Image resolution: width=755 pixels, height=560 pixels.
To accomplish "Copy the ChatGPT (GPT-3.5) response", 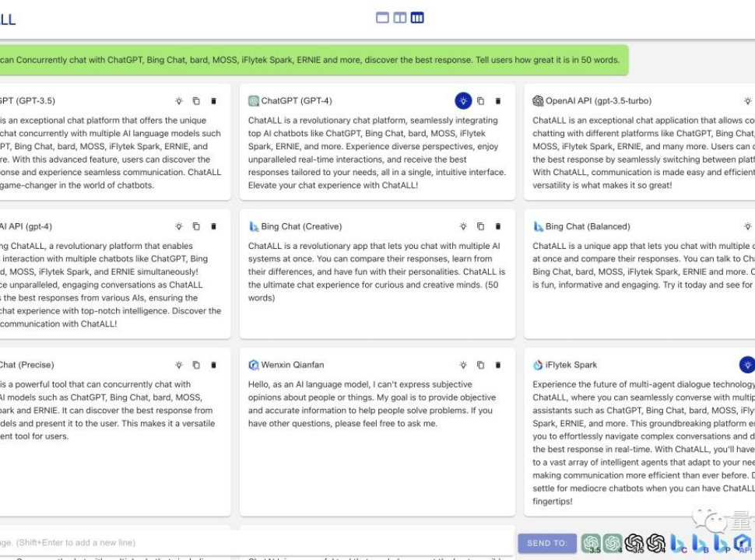I will [196, 101].
